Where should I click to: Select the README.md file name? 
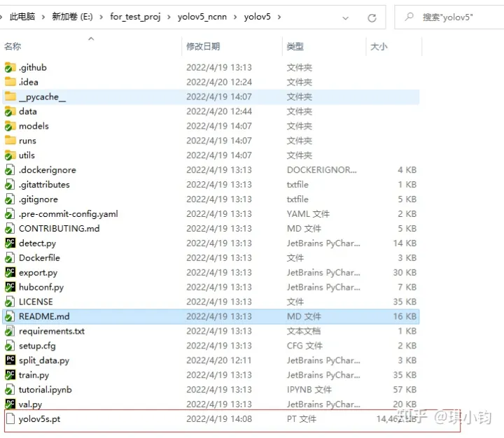[x=44, y=316]
